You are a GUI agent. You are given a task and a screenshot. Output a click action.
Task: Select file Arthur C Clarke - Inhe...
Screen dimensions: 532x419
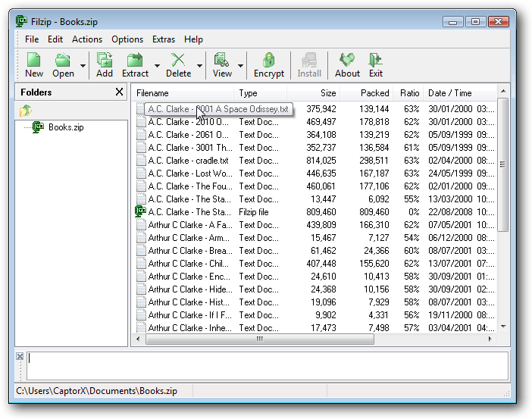pyautogui.click(x=190, y=328)
